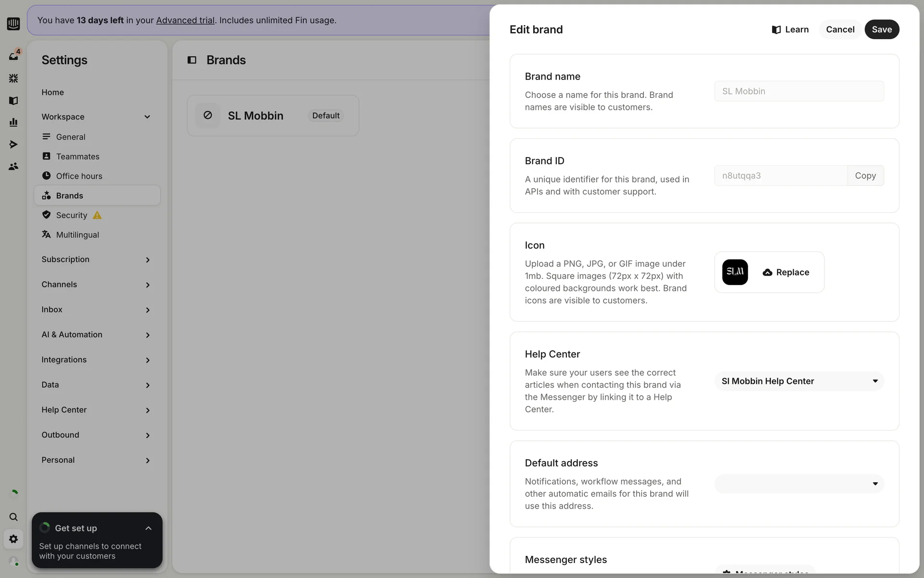Image resolution: width=924 pixels, height=578 pixels.
Task: Collapse the Workspace settings section
Action: coord(147,117)
